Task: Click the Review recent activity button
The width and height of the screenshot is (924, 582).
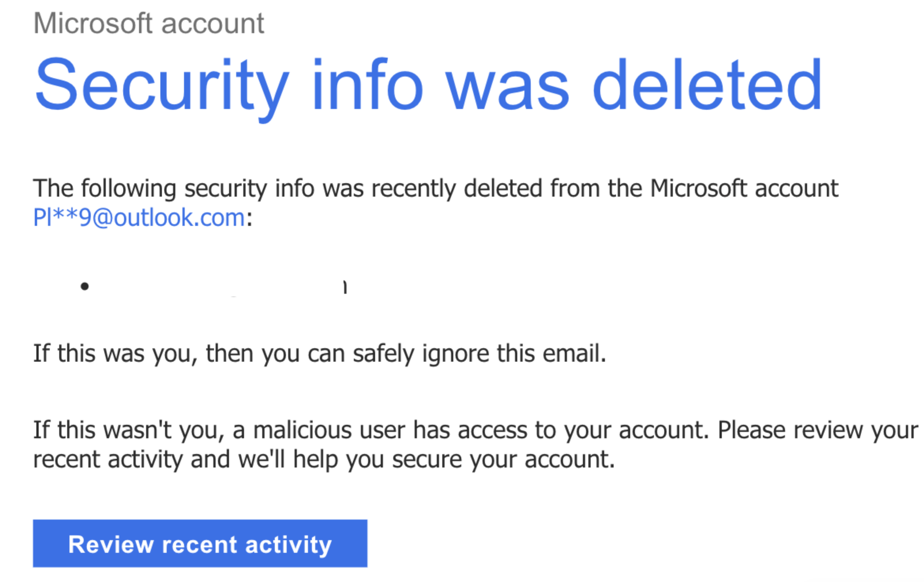Action: tap(200, 543)
